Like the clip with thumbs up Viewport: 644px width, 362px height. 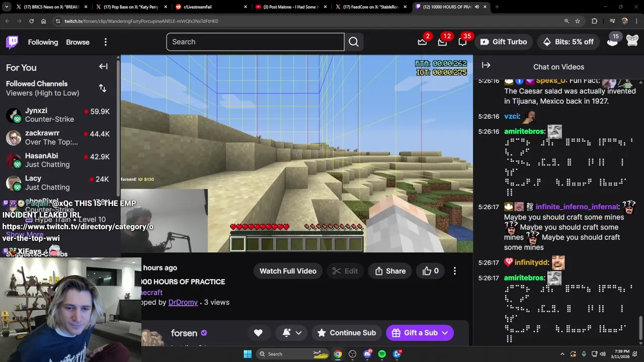click(431, 271)
